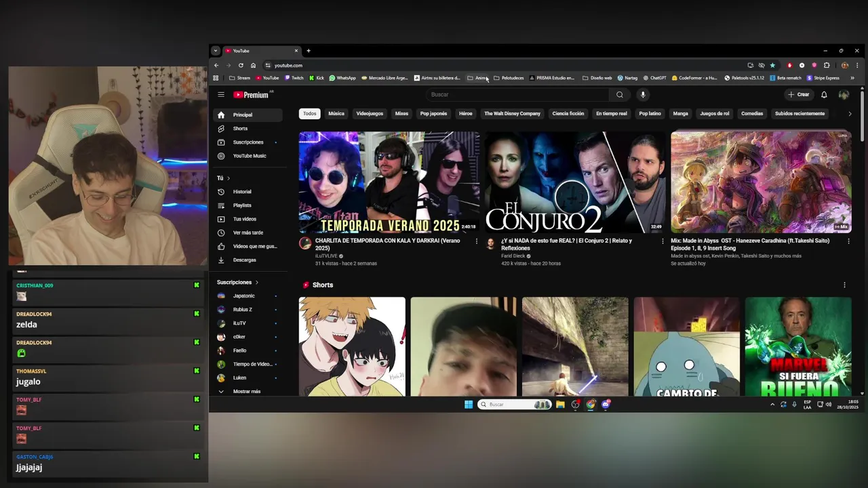The image size is (868, 488).
Task: Select the Ciencia ficción chip
Action: coord(568,114)
